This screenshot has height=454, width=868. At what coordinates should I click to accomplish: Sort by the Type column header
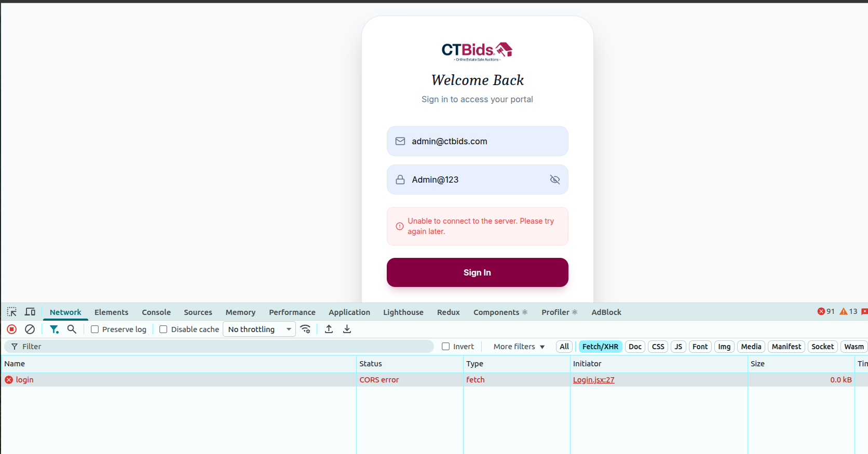click(517, 364)
